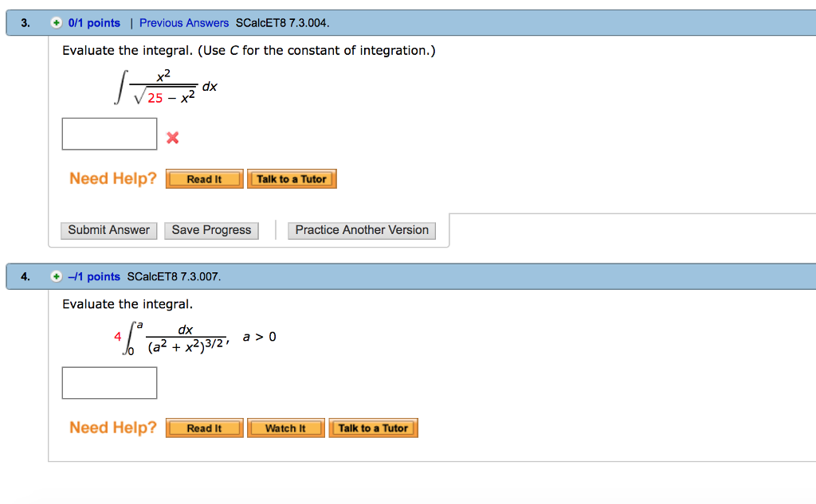
Task: Click Talk to a Tutor for question 4
Action: click(373, 428)
